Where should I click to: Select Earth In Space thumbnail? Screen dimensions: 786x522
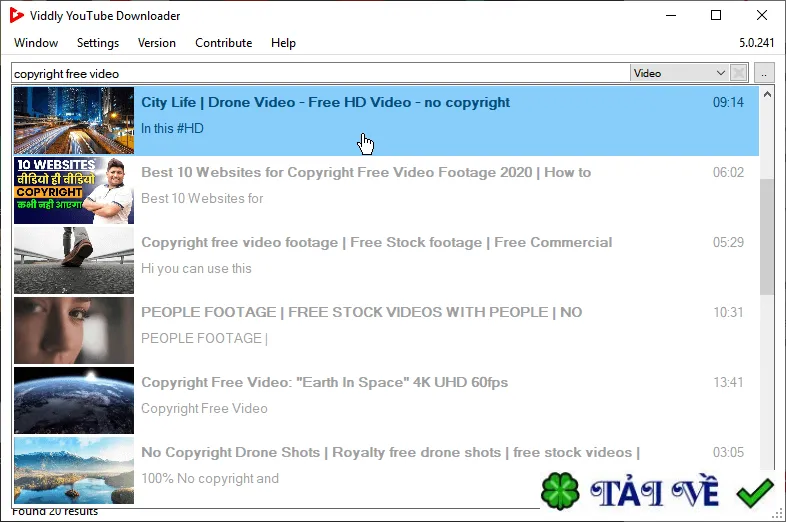pyautogui.click(x=74, y=400)
